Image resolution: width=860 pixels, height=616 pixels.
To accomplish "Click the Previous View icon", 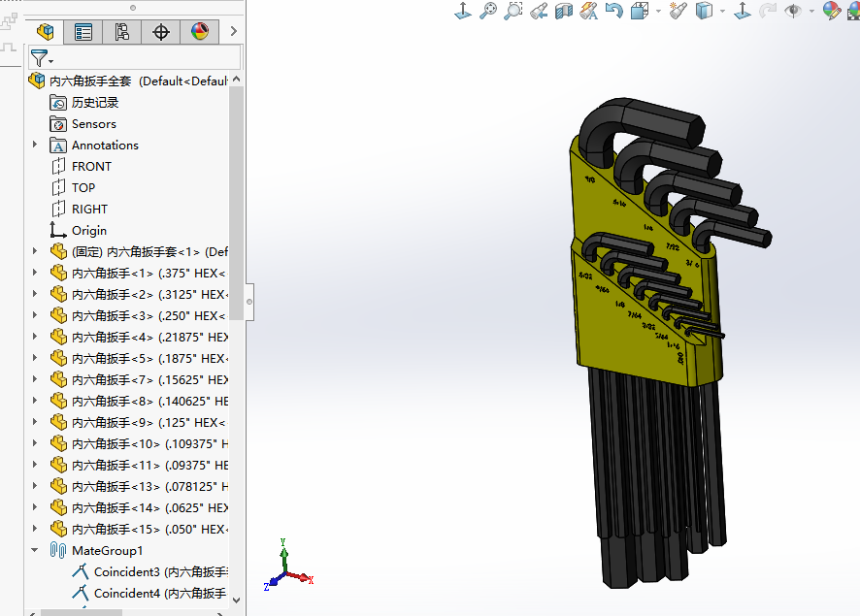I will tap(539, 11).
